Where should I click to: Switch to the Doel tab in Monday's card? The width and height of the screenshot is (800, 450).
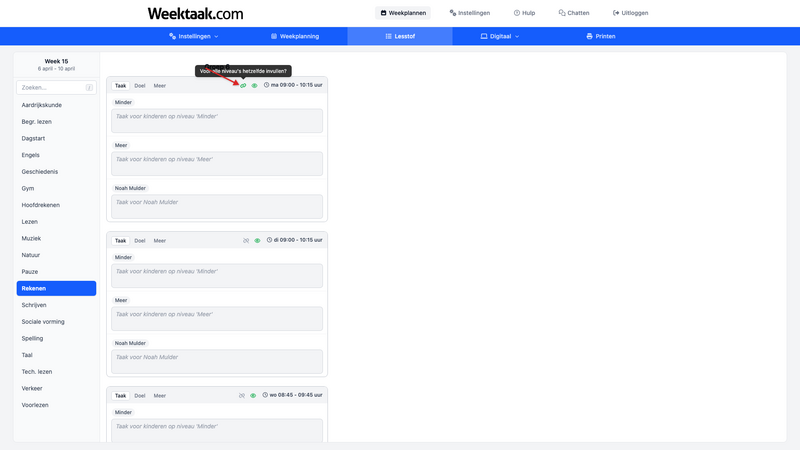[140, 86]
